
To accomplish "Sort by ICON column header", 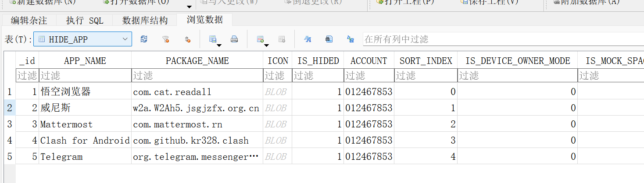I will pos(278,61).
